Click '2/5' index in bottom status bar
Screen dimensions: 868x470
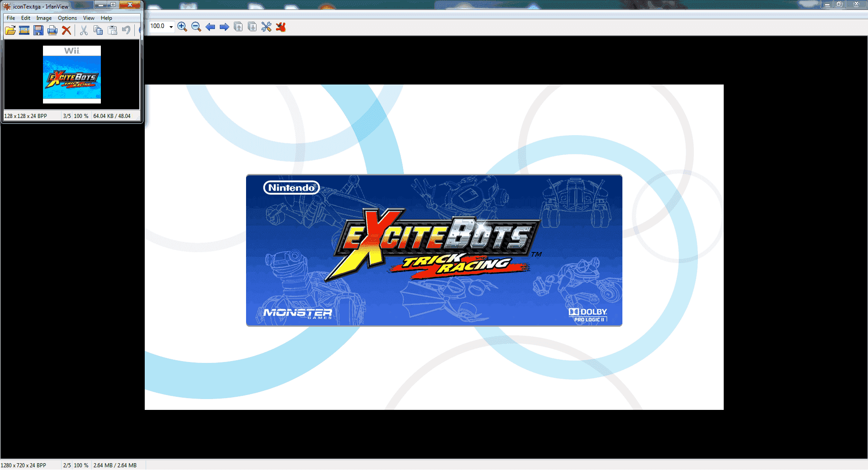(x=67, y=465)
